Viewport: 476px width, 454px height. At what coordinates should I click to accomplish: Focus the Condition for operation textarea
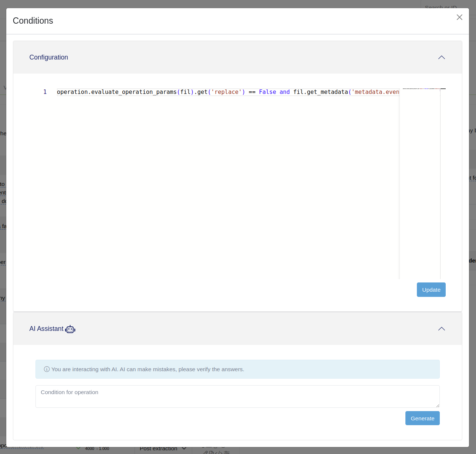(237, 396)
